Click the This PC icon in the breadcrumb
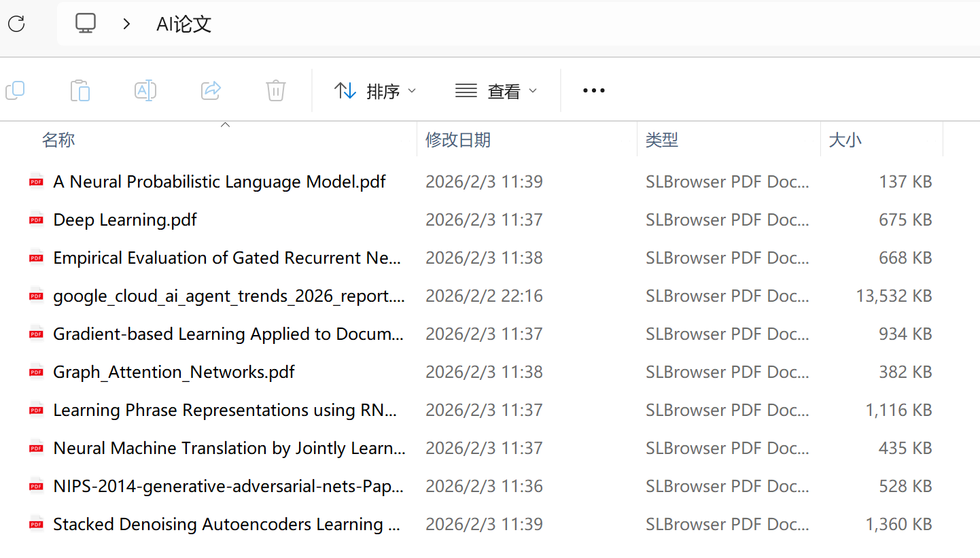This screenshot has height=558, width=980. (x=86, y=22)
